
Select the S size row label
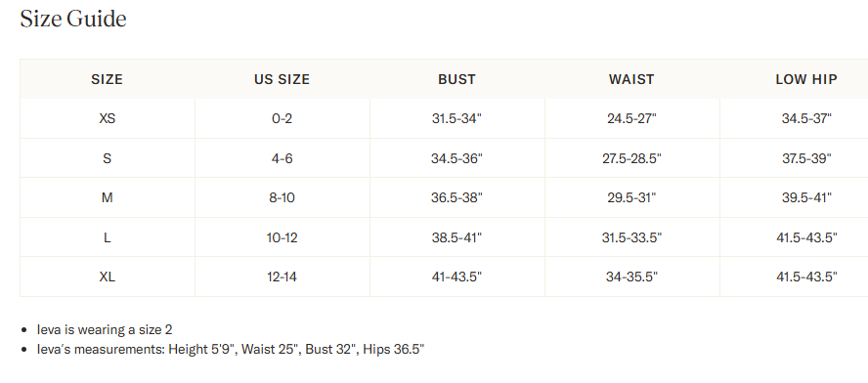(x=107, y=158)
